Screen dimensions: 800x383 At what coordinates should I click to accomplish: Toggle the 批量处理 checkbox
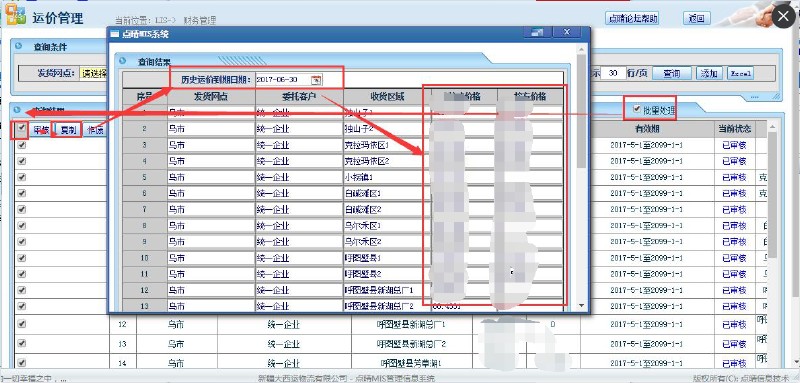click(637, 109)
